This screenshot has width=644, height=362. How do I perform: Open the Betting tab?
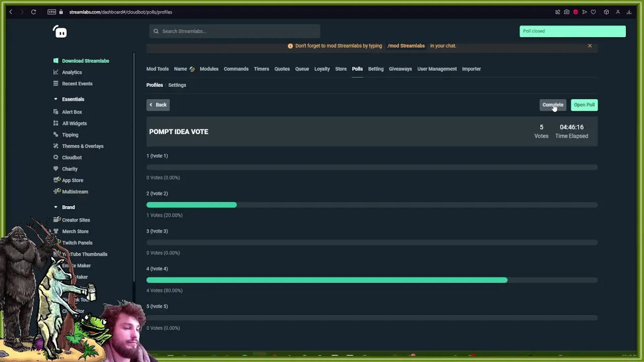coord(376,69)
